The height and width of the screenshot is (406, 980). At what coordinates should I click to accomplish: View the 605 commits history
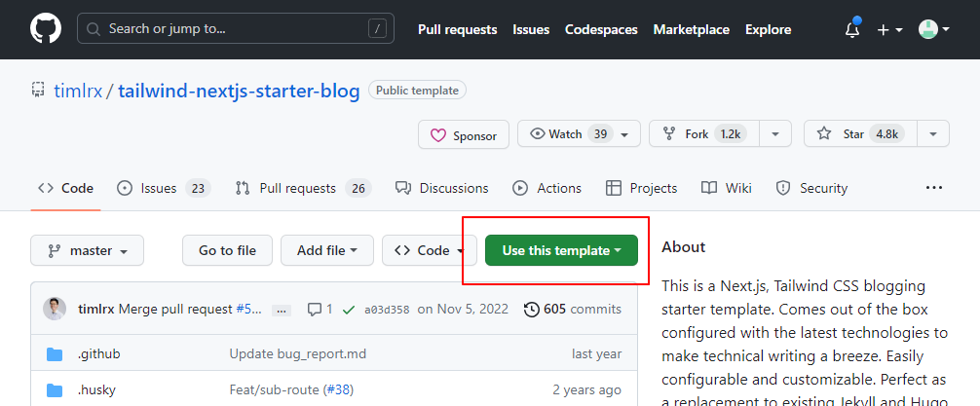[x=573, y=310]
